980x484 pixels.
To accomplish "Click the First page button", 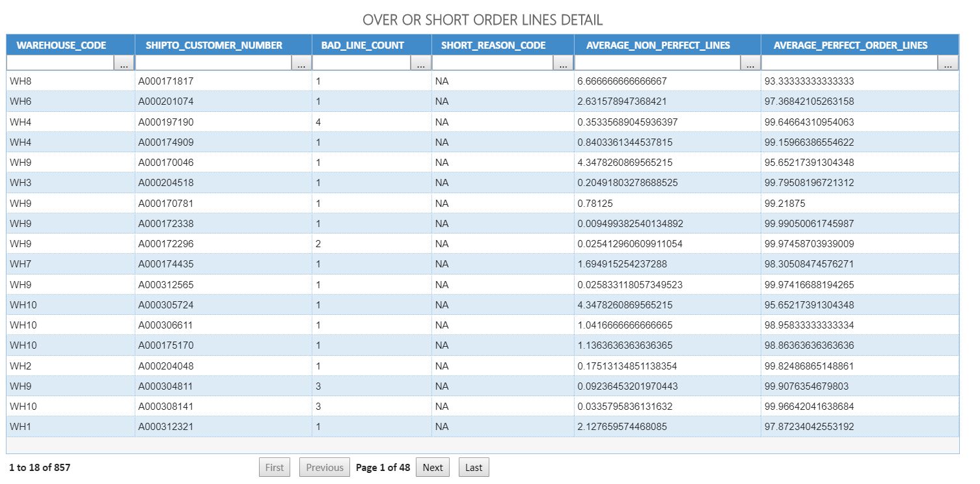I will [x=274, y=467].
